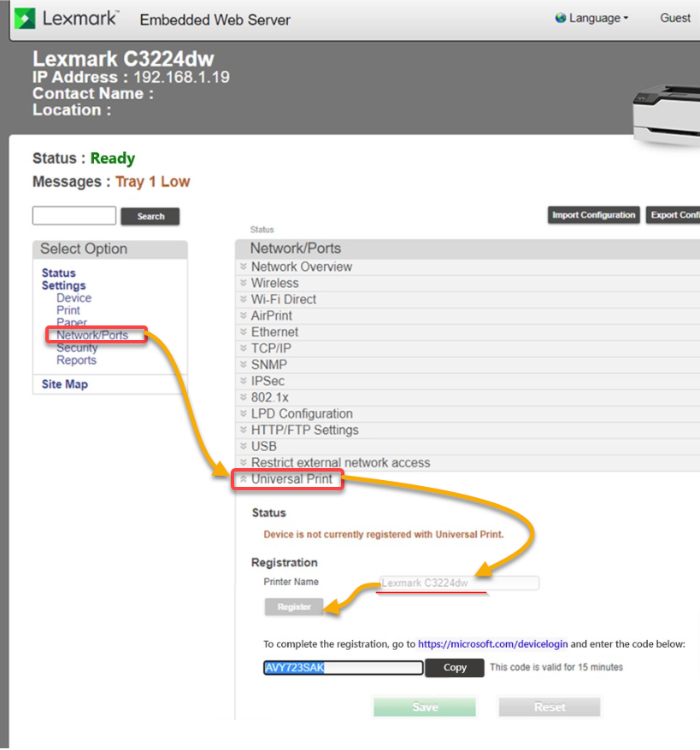Click the Network/Ports panel heading
The image size is (700, 750).
296,249
